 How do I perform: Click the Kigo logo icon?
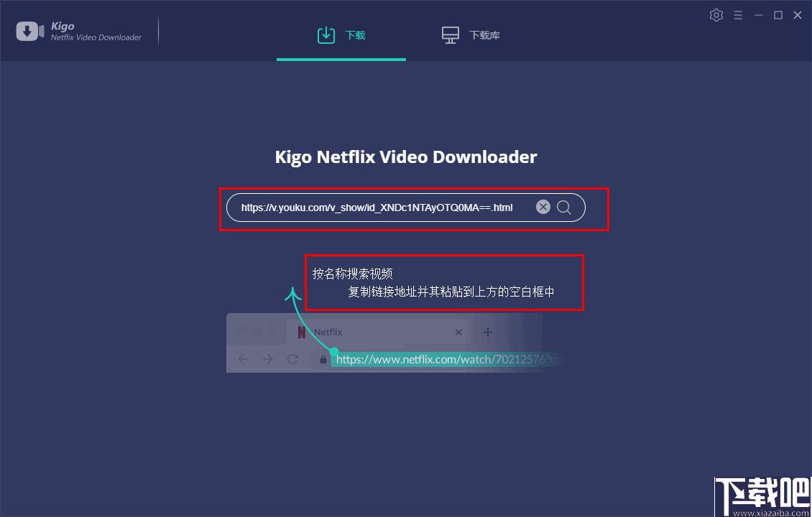click(x=30, y=31)
